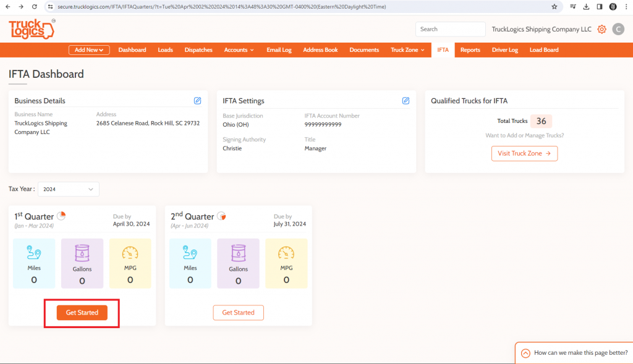Screen dimensions: 633x364
Task: Click the 1st Quarter MPG gauge icon
Action: click(x=130, y=253)
